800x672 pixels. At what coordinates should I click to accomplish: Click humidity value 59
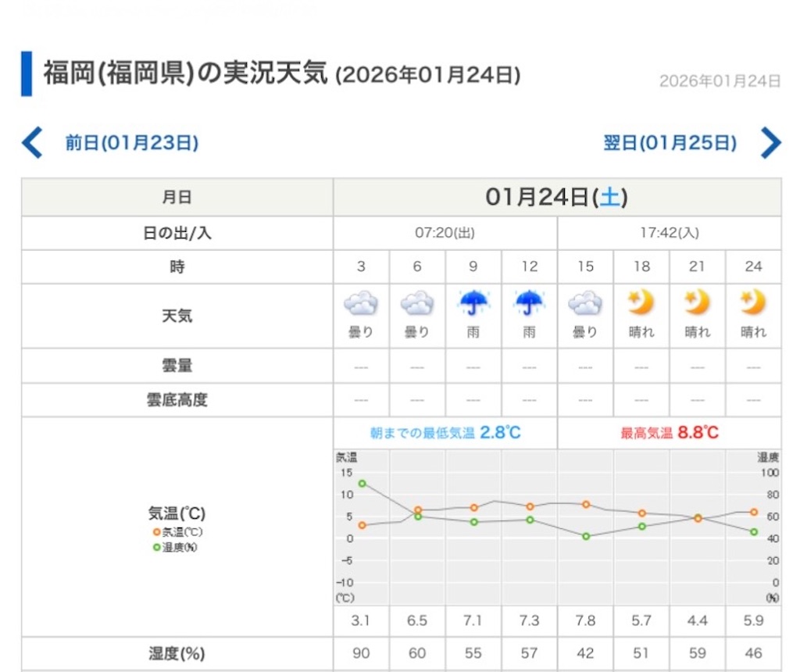click(x=698, y=653)
